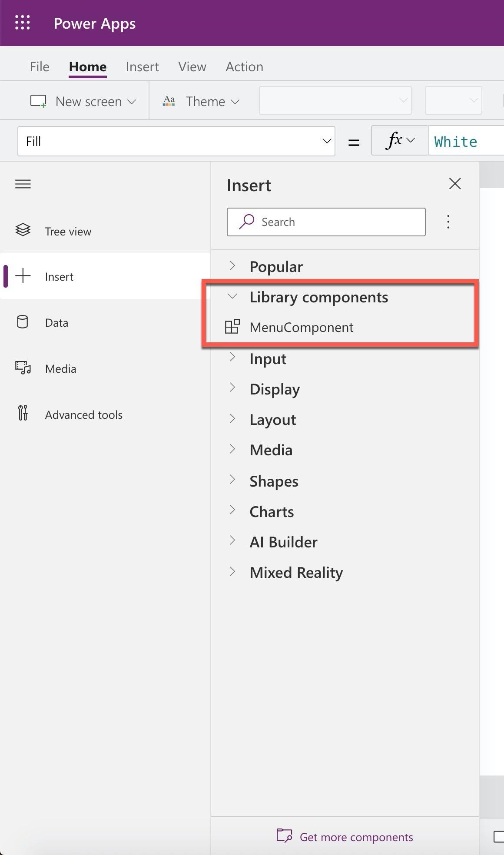Open the Theme dropdown arrow
504x855 pixels.
235,102
